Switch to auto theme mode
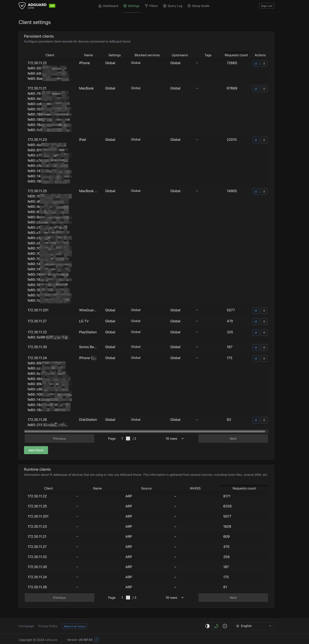This screenshot has width=309, height=644. [x=207, y=626]
